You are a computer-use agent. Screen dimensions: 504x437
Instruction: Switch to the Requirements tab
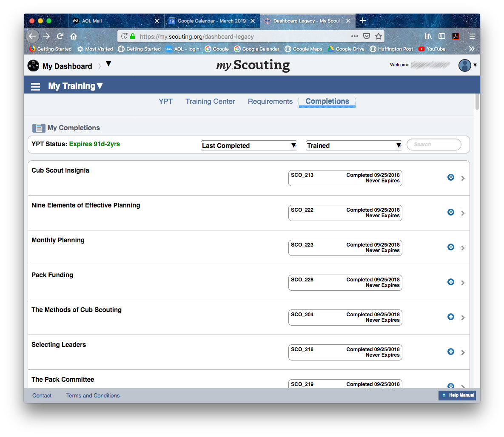coord(271,102)
